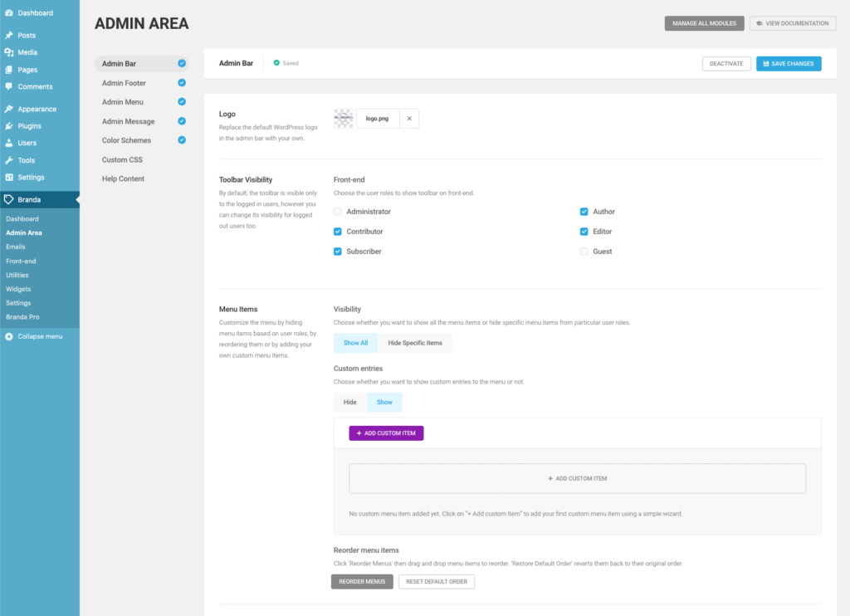Select Hide Specific Items option
Image resolution: width=850 pixels, height=616 pixels.
pyautogui.click(x=415, y=343)
